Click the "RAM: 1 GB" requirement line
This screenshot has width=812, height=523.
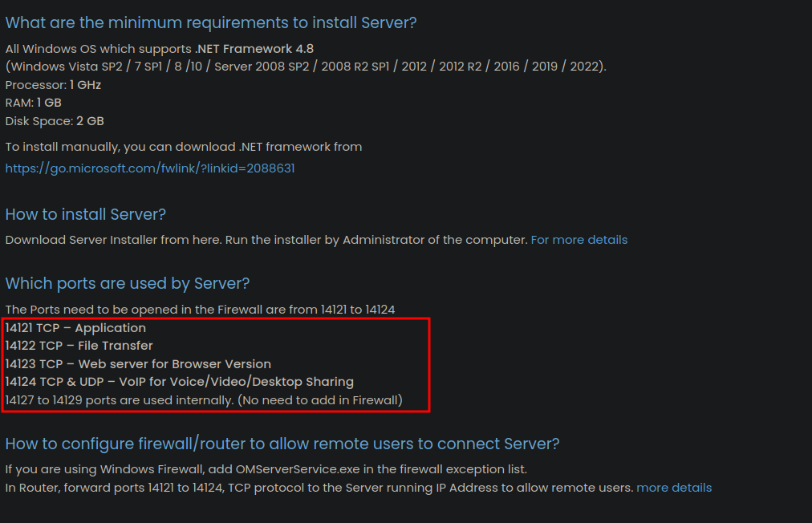34,103
